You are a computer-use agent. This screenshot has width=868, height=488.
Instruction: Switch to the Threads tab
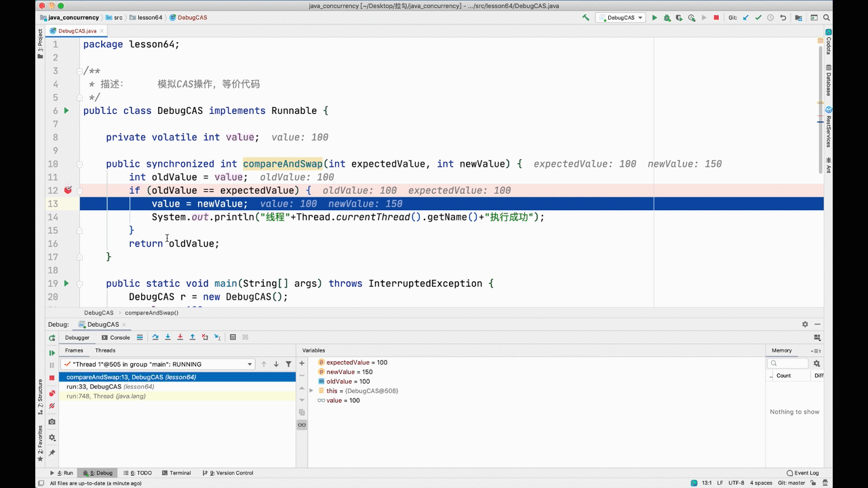click(105, 350)
